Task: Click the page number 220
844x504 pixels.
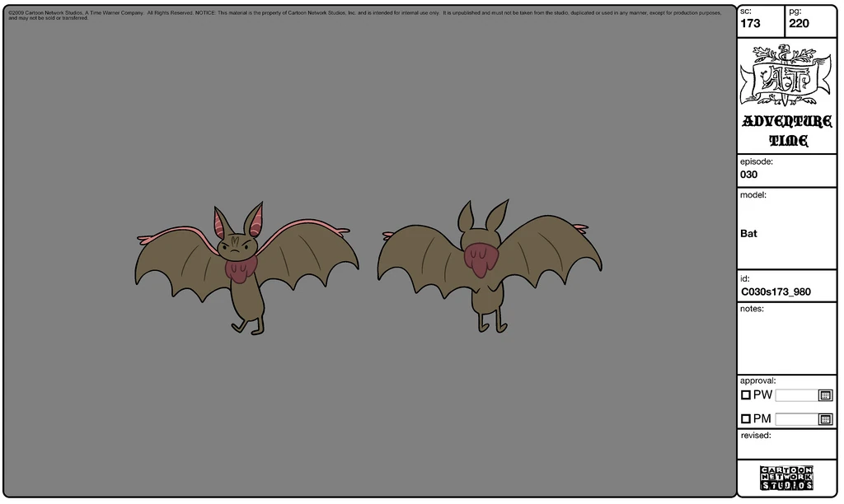Action: point(799,24)
